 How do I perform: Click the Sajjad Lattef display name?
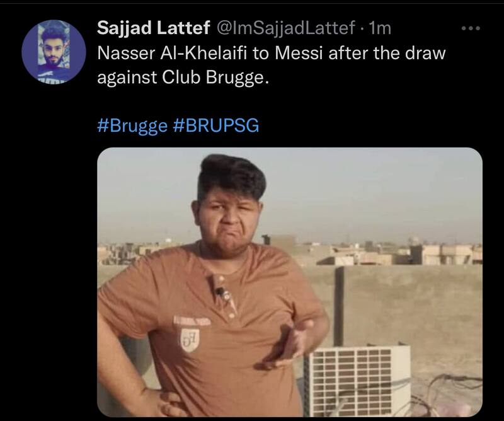click(154, 28)
